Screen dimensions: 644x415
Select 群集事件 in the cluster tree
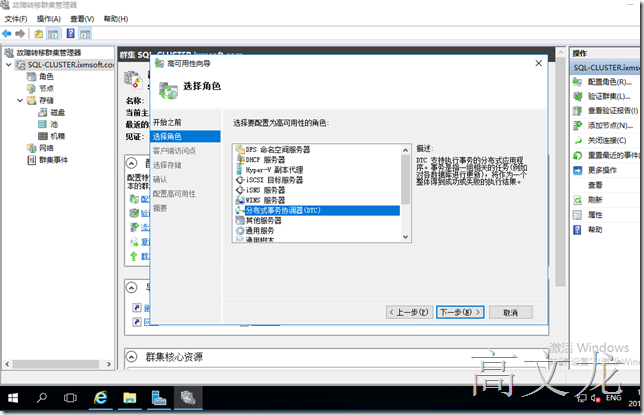[53, 160]
